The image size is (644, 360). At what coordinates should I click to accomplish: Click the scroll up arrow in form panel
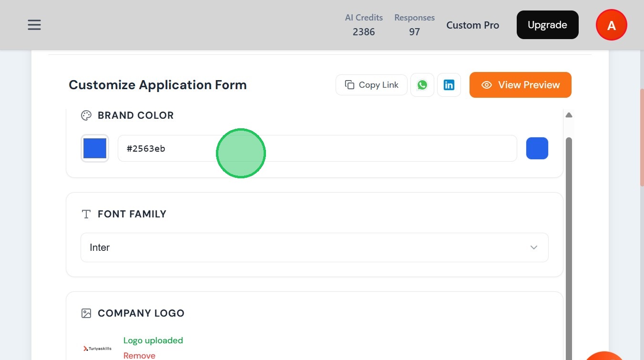569,115
